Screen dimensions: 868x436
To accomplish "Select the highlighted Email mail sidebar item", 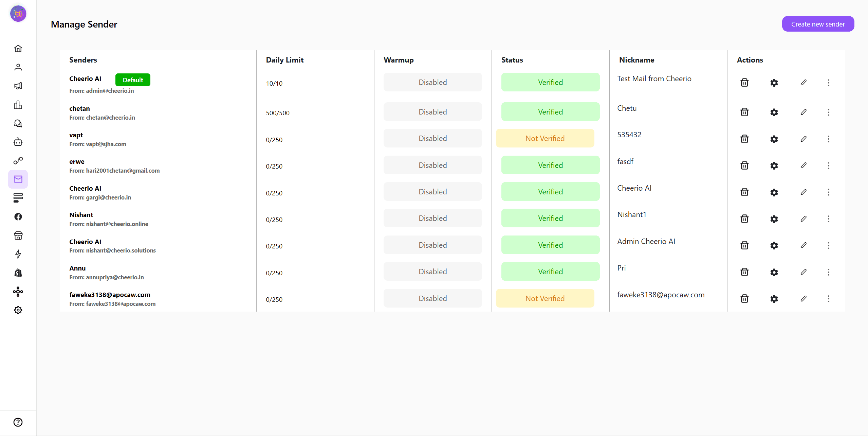I will point(18,179).
